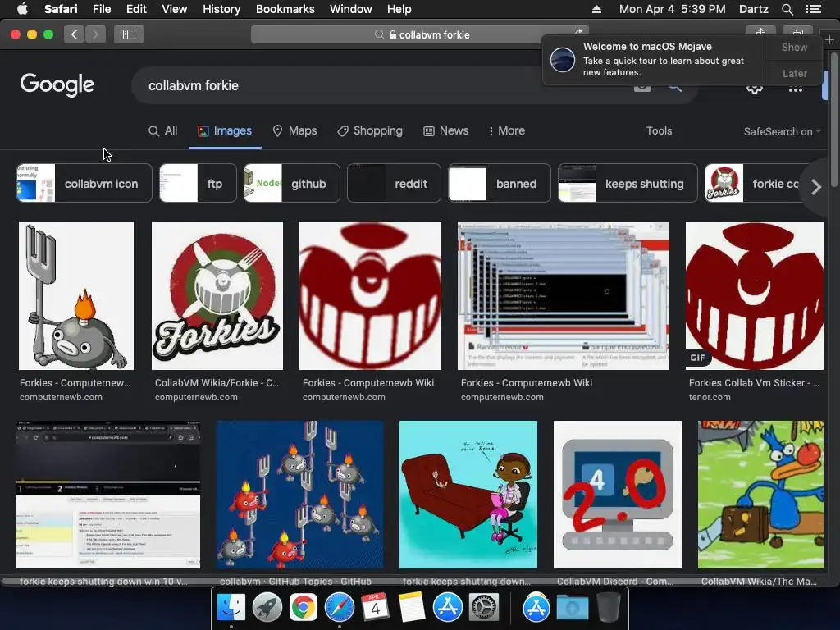840x630 pixels.
Task: Open the Trash in the dock
Action: pos(608,608)
